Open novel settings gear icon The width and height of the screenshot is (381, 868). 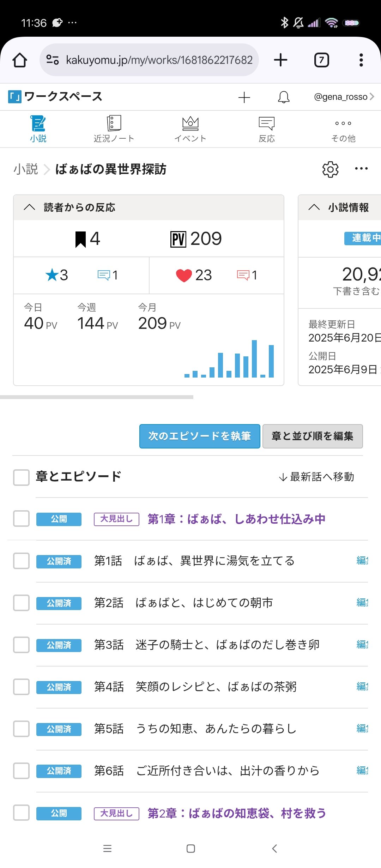point(330,169)
